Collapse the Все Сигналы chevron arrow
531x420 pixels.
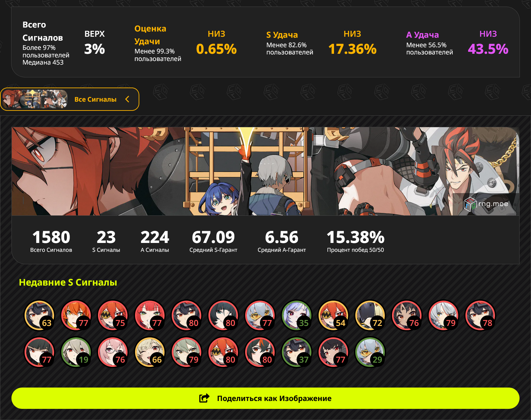click(x=127, y=99)
